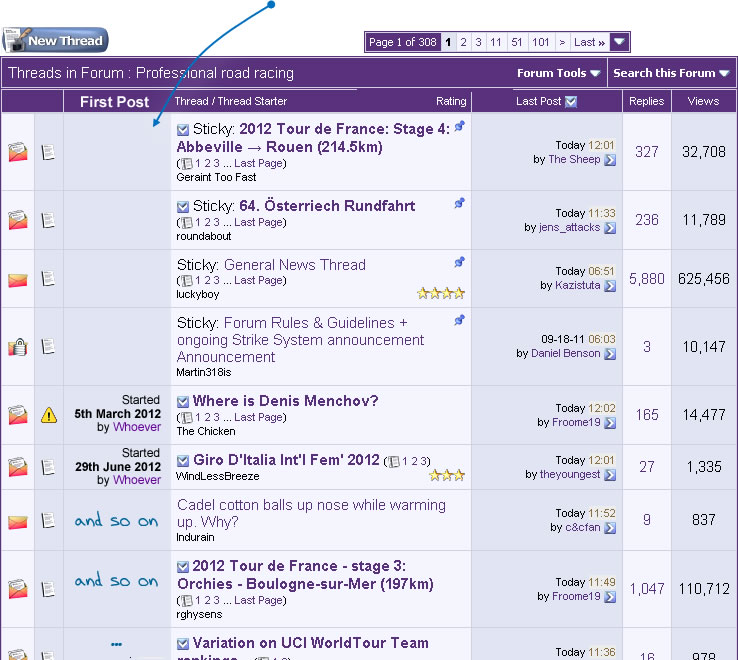Click first-unread icon of stage 3 thread
The height and width of the screenshot is (660, 738).
(183, 566)
